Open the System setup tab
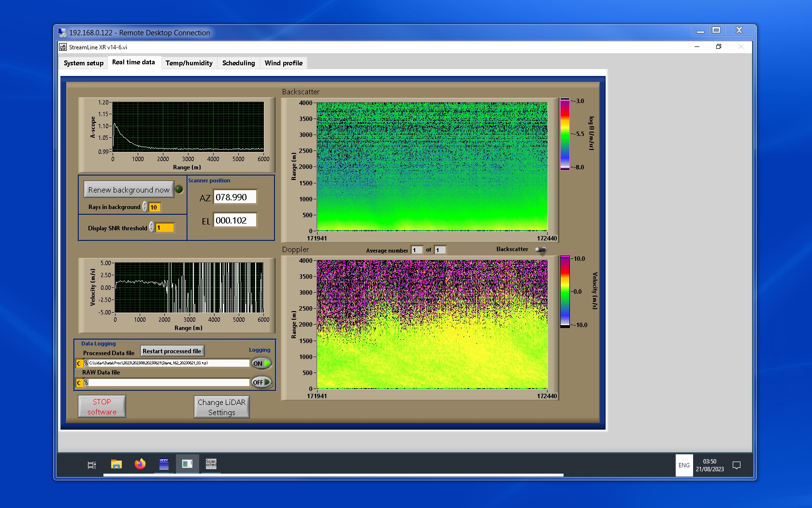Viewport: 812px width, 508px height. tap(84, 63)
